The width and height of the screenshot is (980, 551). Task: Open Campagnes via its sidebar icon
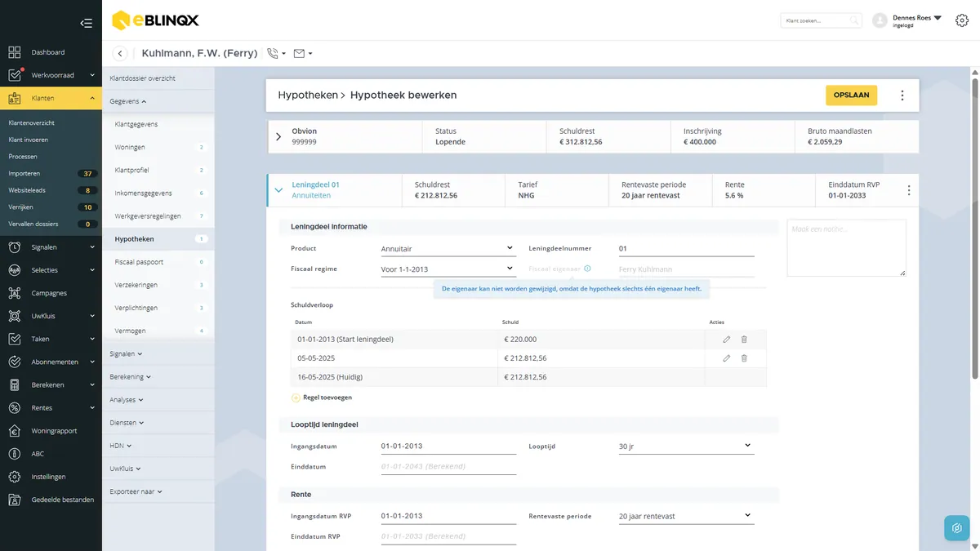(15, 293)
